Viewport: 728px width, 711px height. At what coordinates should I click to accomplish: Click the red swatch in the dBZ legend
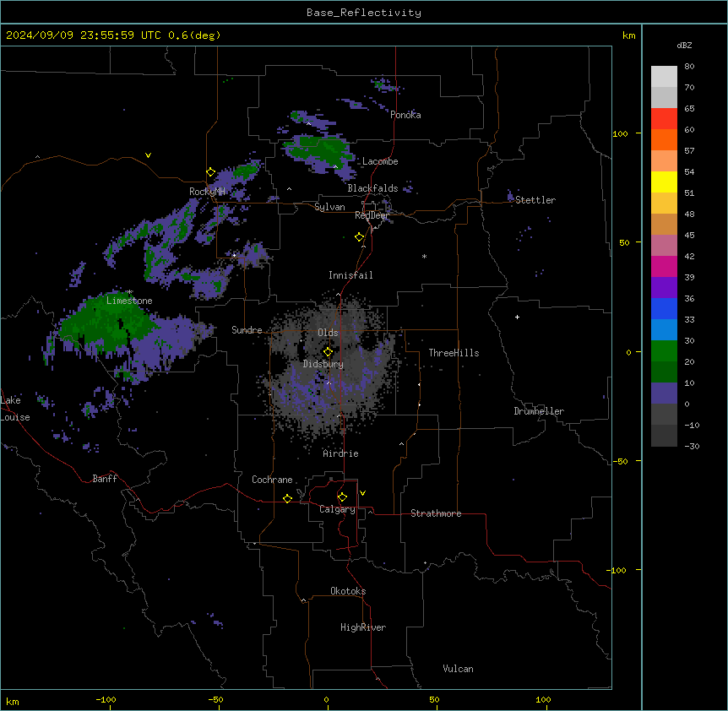coord(664,119)
